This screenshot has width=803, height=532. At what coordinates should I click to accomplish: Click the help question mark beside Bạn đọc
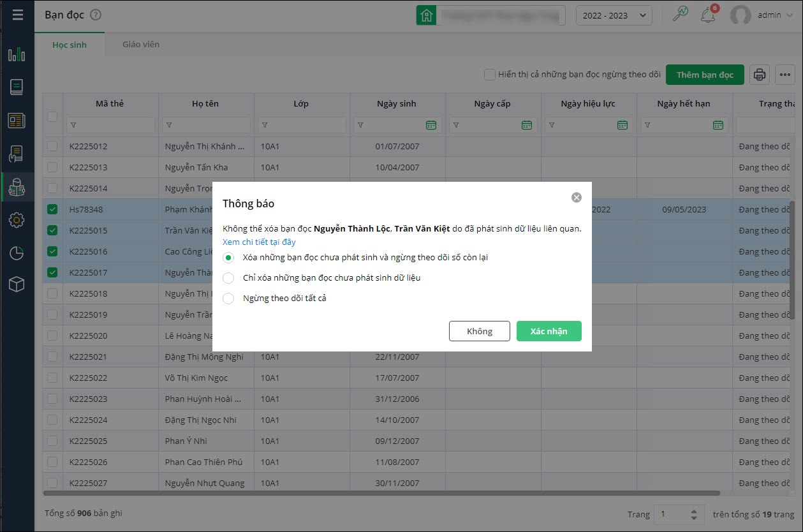coord(96,15)
